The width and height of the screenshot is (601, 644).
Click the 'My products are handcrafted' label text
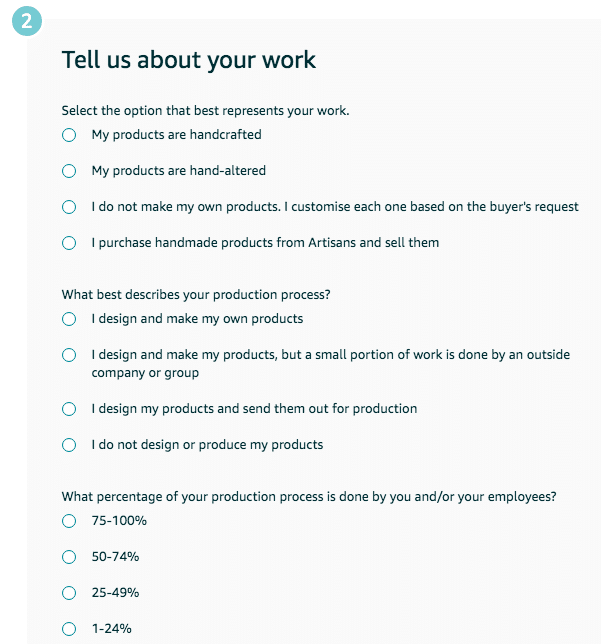pos(177,135)
